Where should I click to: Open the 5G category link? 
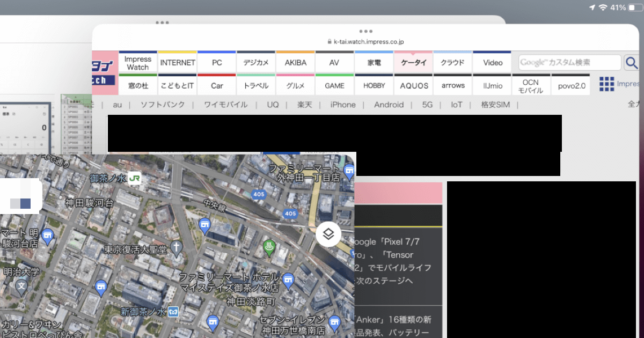[x=427, y=105]
